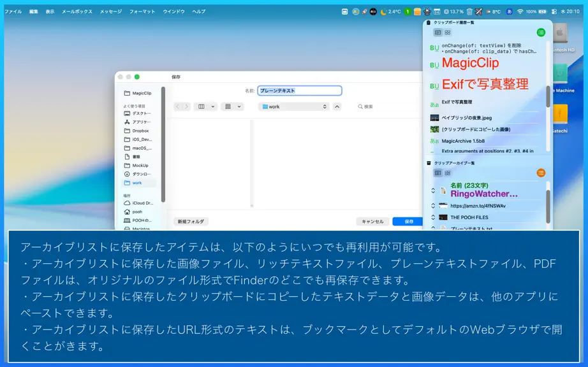Screen dimensions: 588x367
Task: Select アプリケーション in save dialog sidebar
Action: tap(138, 122)
